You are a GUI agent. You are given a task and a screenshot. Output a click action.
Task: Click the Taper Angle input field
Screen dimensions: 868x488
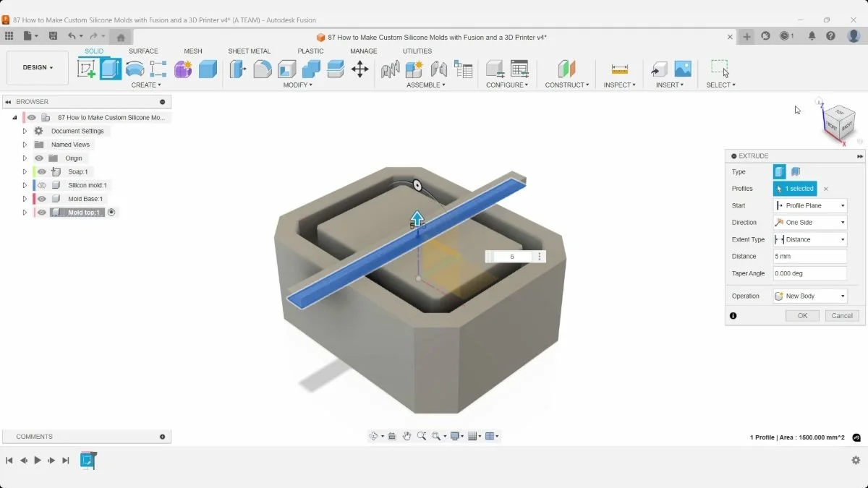tap(810, 273)
